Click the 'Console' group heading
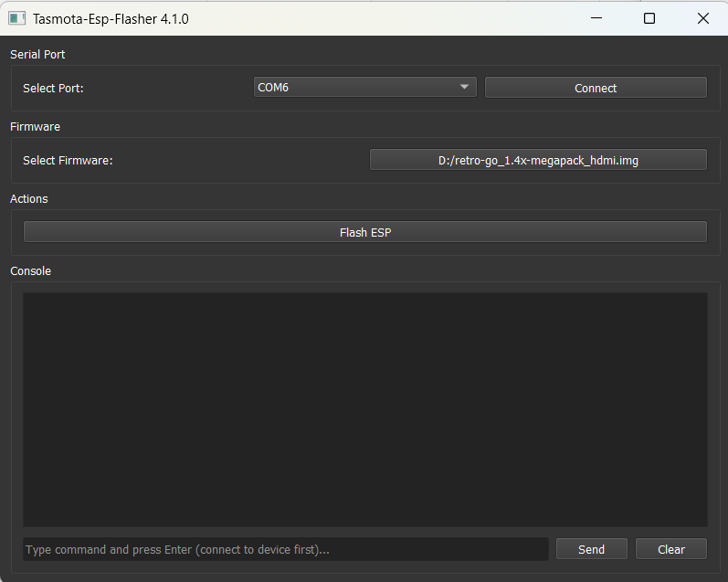Viewport: 728px width, 582px height. point(31,270)
